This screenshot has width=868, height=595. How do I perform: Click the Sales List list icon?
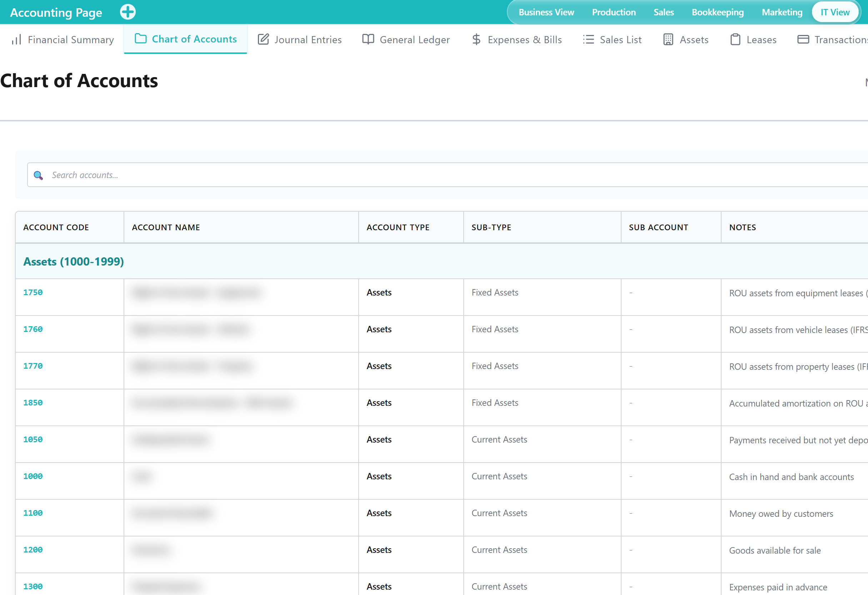pyautogui.click(x=589, y=40)
